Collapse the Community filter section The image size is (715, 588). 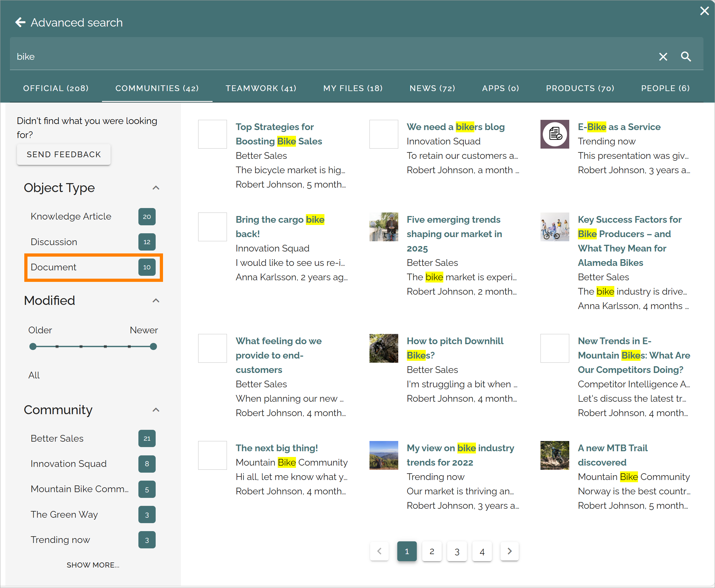tap(156, 410)
